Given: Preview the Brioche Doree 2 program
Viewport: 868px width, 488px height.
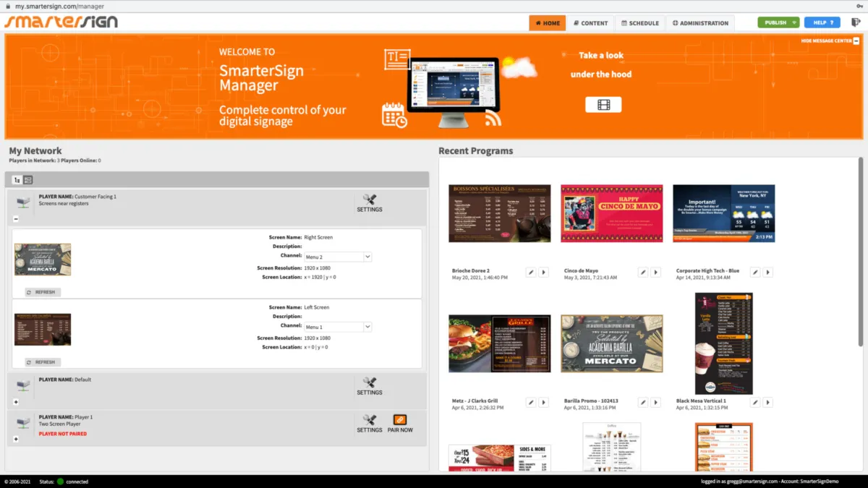Looking at the screenshot, I should point(544,272).
